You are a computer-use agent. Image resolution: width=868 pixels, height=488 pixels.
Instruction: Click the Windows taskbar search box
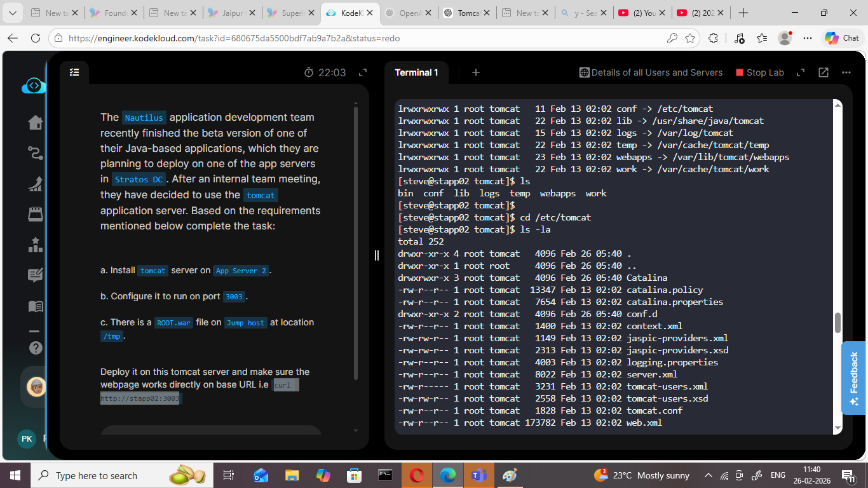coord(122,475)
